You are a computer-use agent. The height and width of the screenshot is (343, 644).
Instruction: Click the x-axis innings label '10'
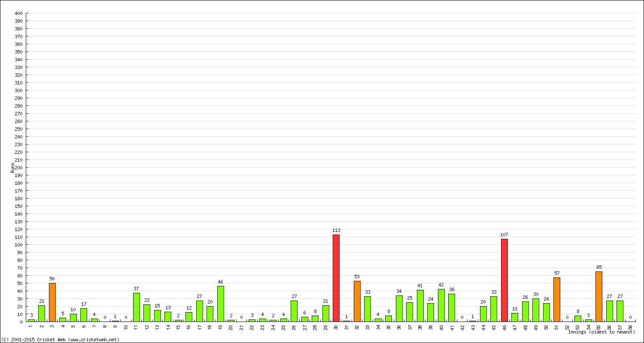click(x=126, y=327)
